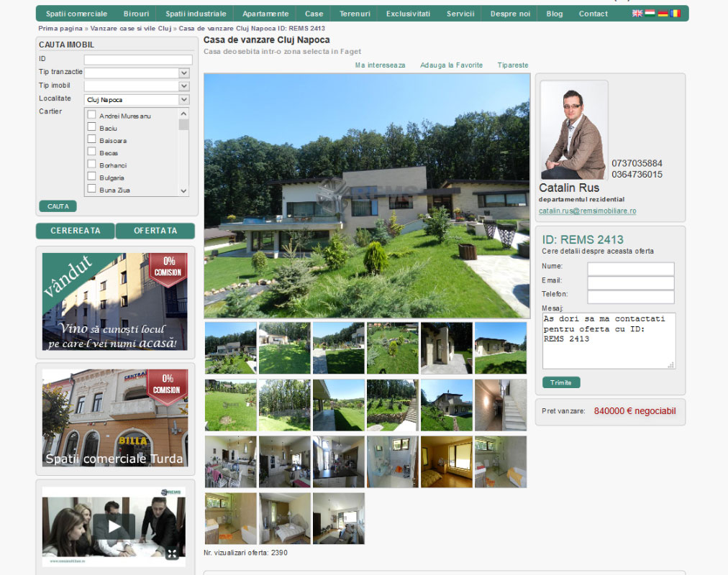Go to Spatii comerciale in navigation
The width and height of the screenshot is (728, 575).
(76, 14)
